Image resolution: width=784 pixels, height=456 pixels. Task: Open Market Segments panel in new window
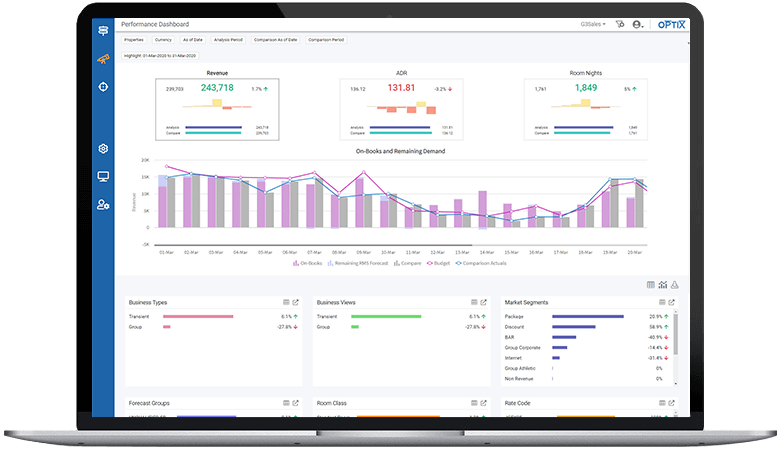(672, 302)
